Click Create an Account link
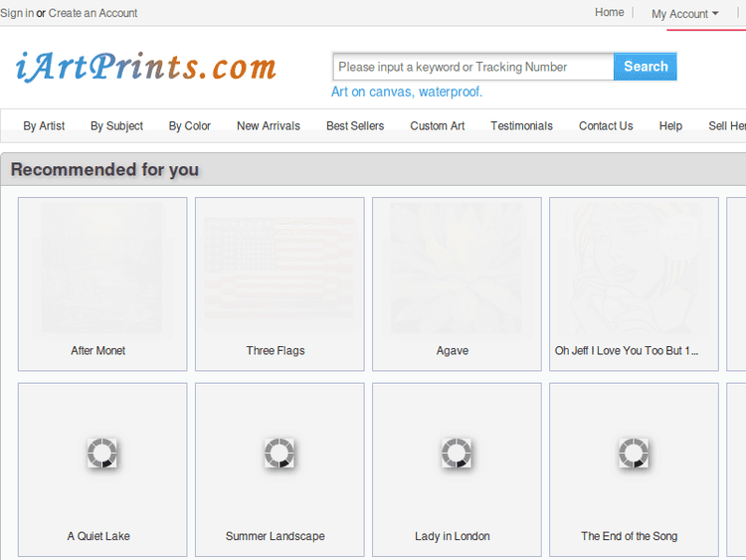 point(93,13)
